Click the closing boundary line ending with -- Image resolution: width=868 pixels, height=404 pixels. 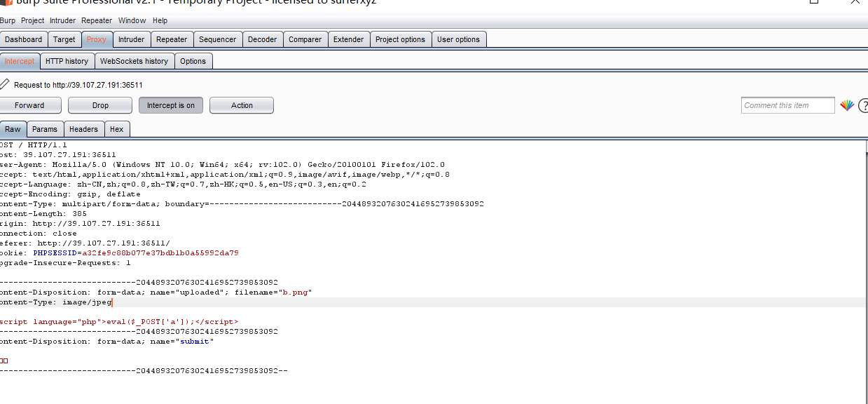pyautogui.click(x=144, y=371)
